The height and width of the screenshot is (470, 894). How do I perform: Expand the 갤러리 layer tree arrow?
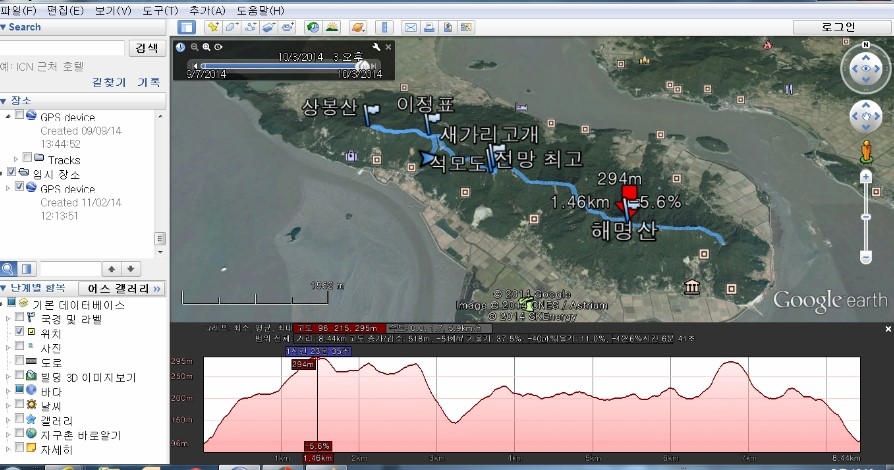point(8,420)
